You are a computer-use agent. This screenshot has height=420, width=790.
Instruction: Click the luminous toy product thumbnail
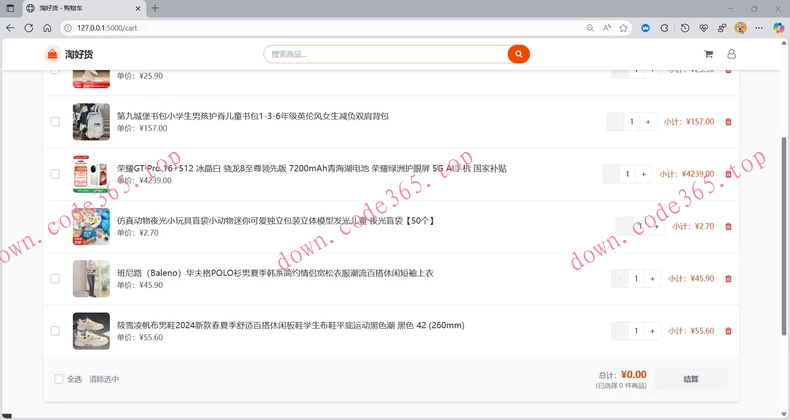click(91, 226)
